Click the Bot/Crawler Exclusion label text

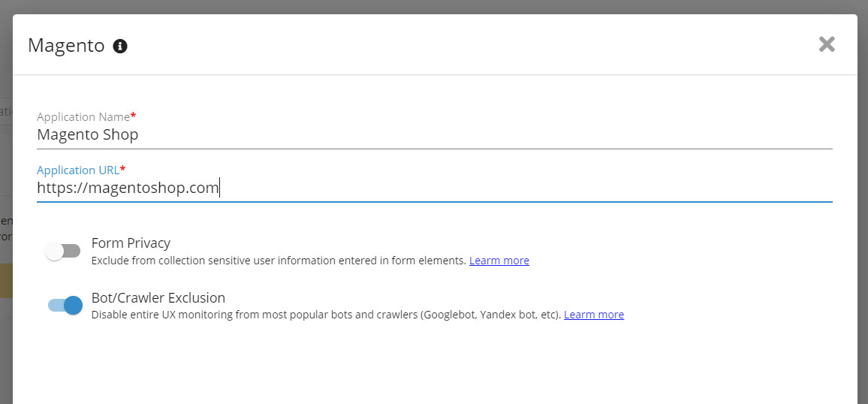158,297
